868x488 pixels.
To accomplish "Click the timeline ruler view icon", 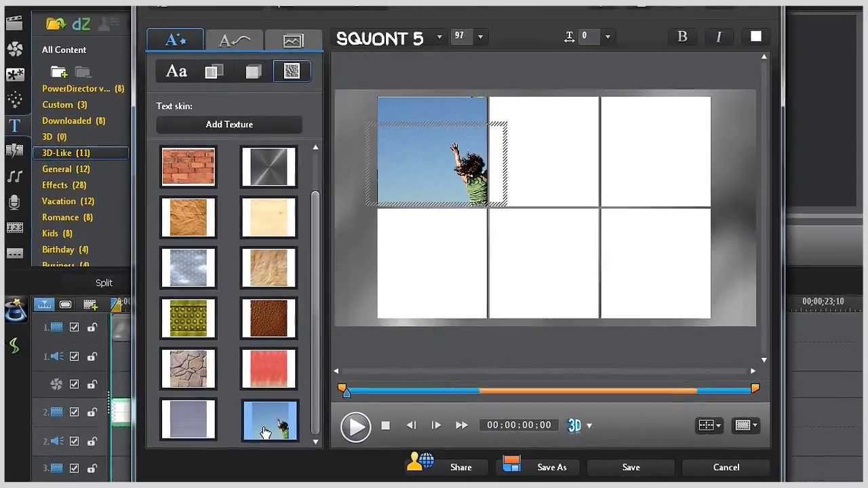I will [x=43, y=304].
